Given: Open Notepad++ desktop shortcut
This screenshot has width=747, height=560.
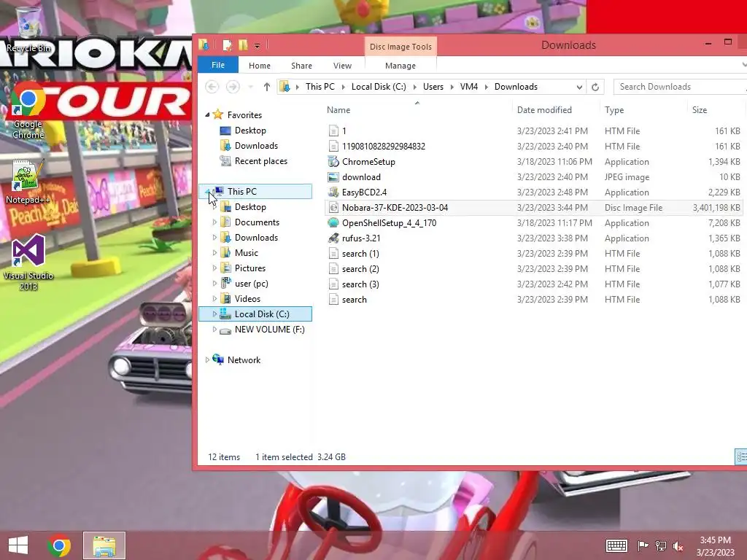Looking at the screenshot, I should 28,183.
